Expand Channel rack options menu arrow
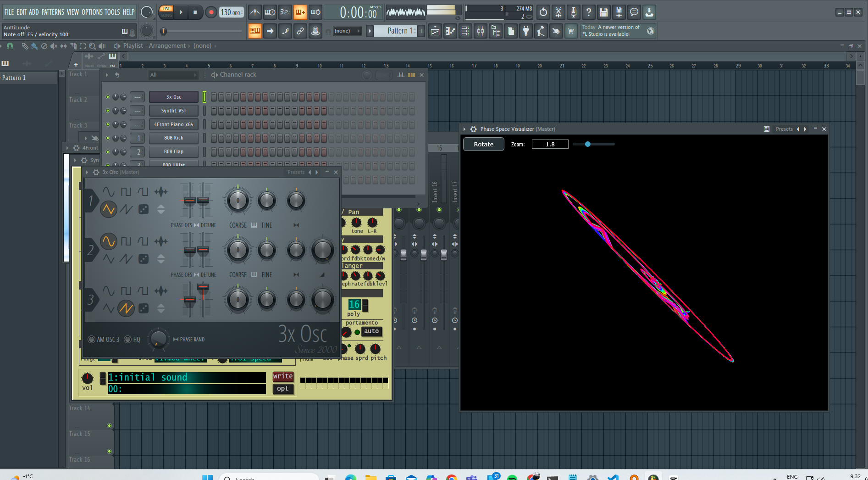 (x=107, y=75)
